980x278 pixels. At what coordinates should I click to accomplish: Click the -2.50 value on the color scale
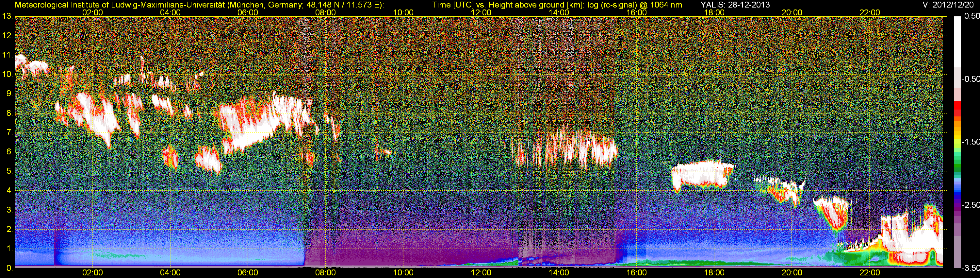click(x=970, y=205)
